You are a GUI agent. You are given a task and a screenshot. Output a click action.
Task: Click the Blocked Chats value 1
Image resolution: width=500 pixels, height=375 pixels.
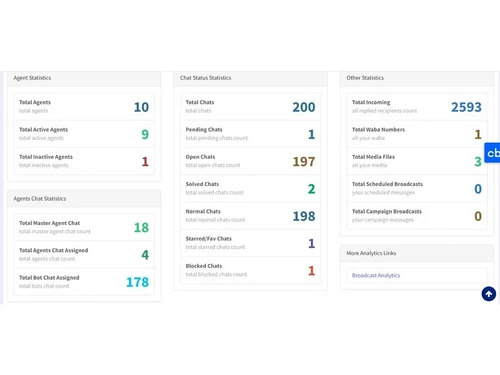[311, 271]
